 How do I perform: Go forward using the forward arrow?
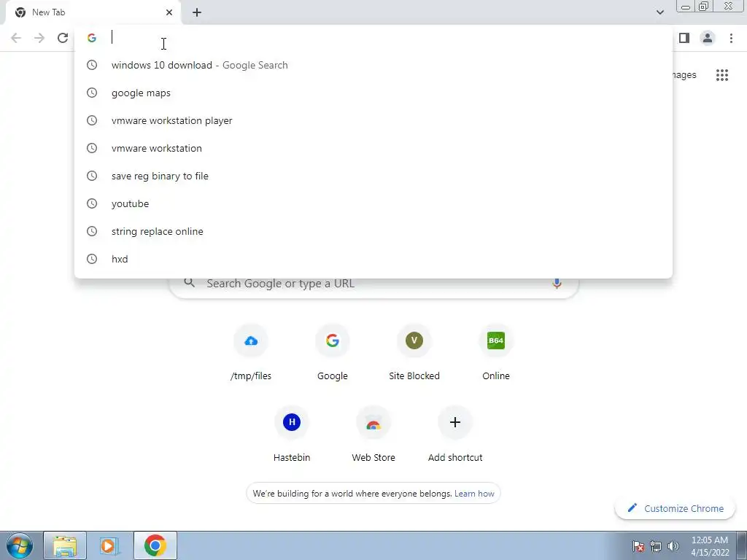39,38
